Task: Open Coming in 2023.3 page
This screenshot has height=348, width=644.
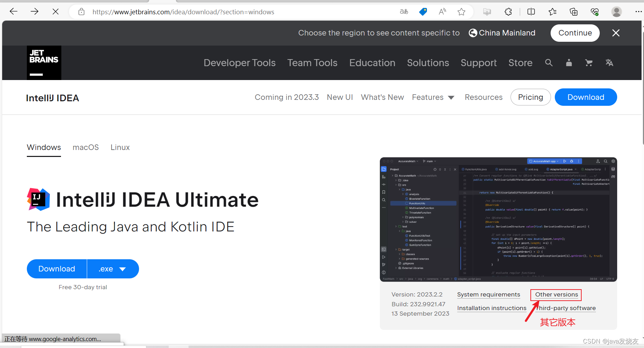Action: click(286, 97)
